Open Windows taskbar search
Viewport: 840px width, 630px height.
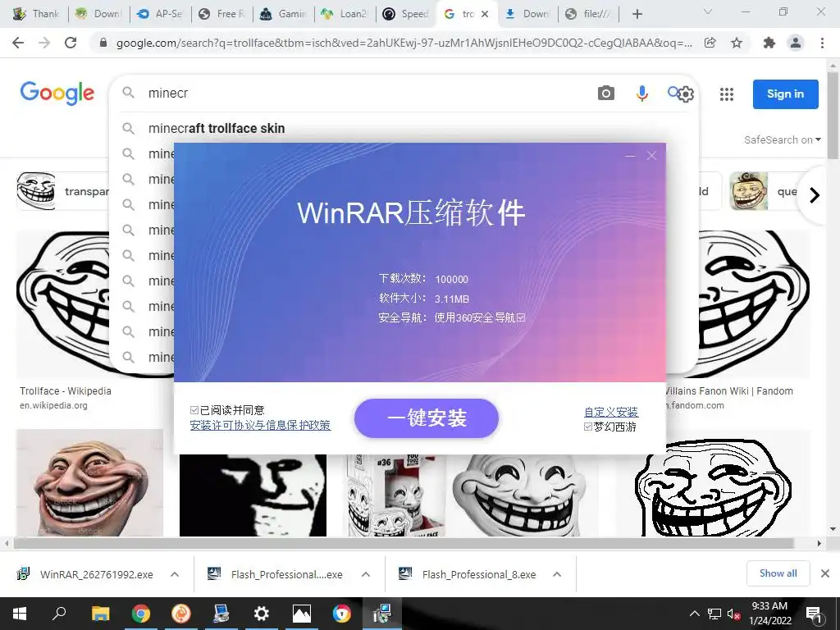[x=59, y=614]
